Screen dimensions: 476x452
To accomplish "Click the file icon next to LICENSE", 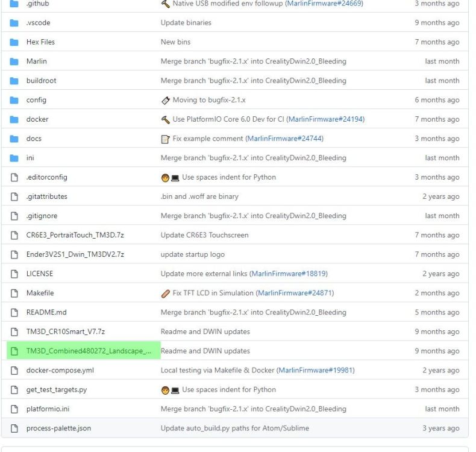I will [14, 274].
